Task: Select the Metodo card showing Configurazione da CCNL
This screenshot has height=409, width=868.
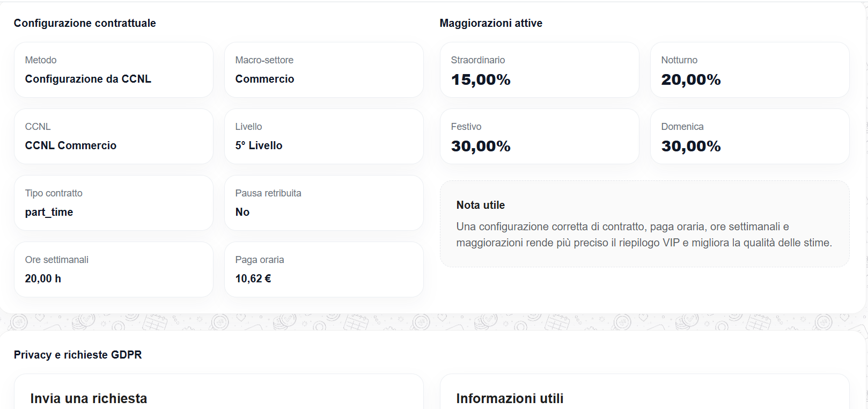Action: (113, 70)
